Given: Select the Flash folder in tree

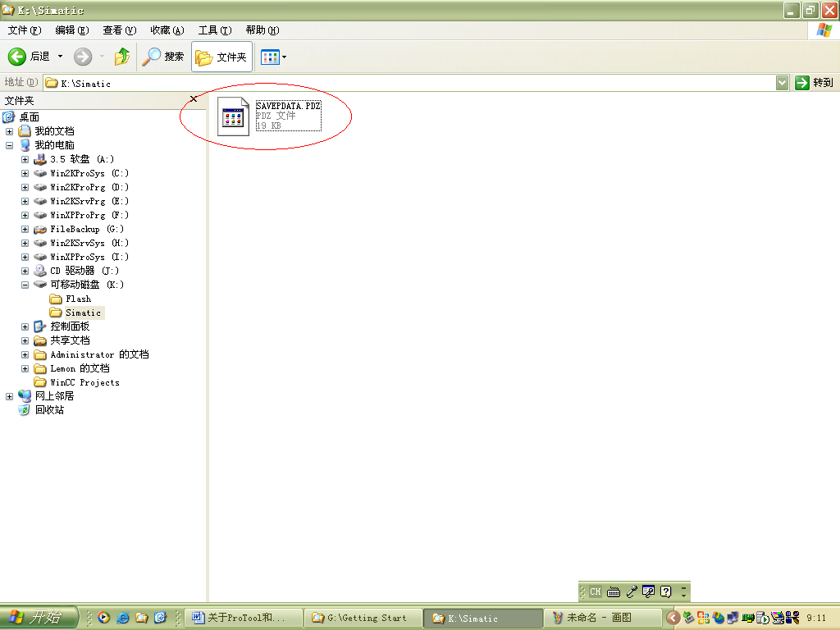Looking at the screenshot, I should tap(78, 299).
